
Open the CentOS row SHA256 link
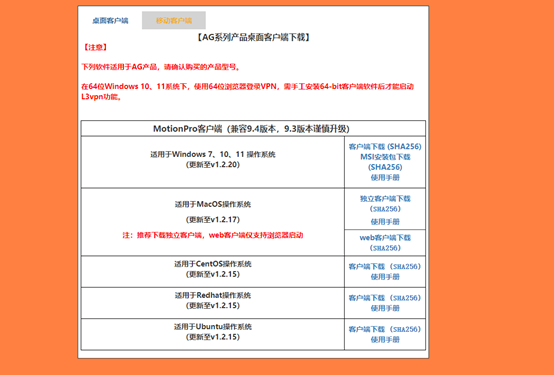pos(406,266)
